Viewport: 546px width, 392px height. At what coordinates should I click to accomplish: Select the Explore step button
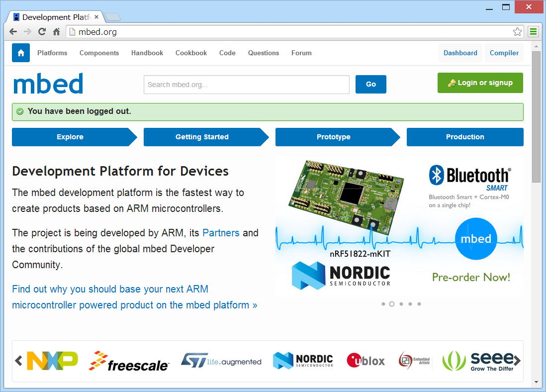tap(74, 137)
